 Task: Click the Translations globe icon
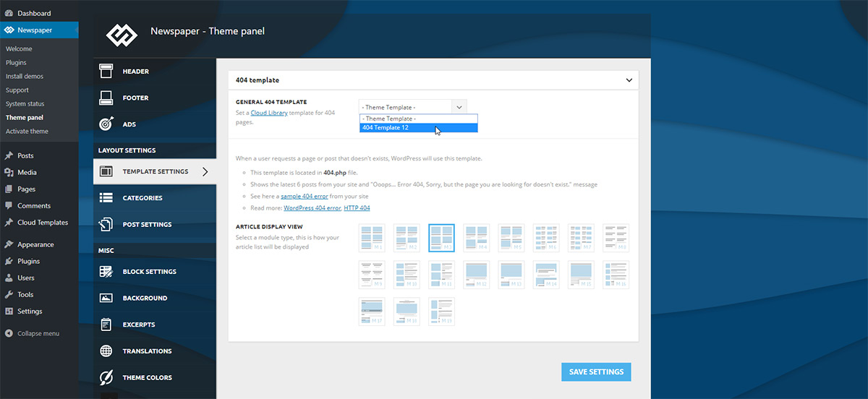tap(106, 351)
